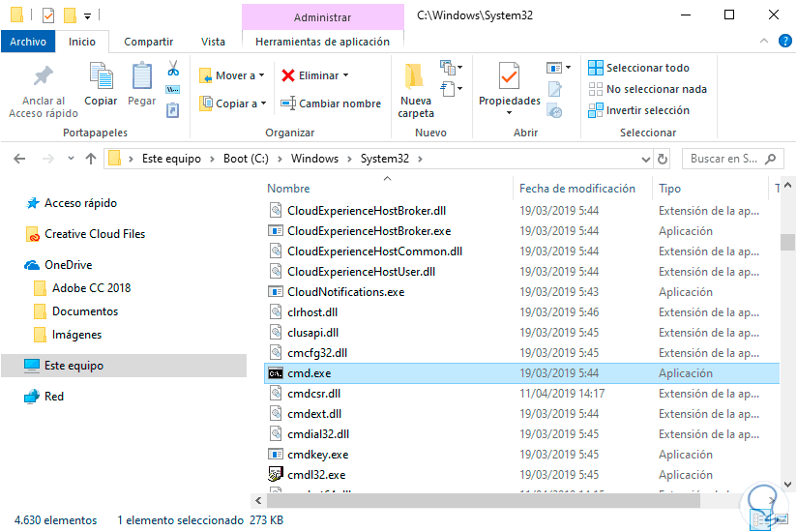Go up one folder level arrow
This screenshot has height=532, width=797.
point(91,159)
